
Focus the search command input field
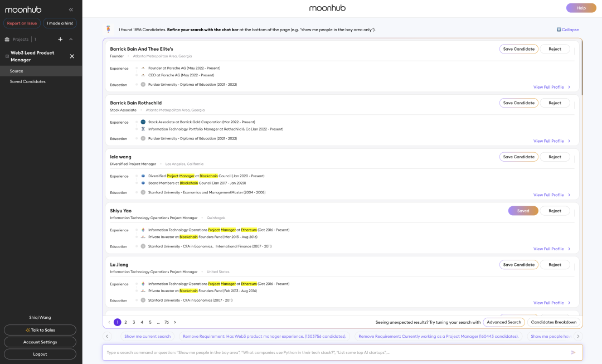click(x=334, y=352)
